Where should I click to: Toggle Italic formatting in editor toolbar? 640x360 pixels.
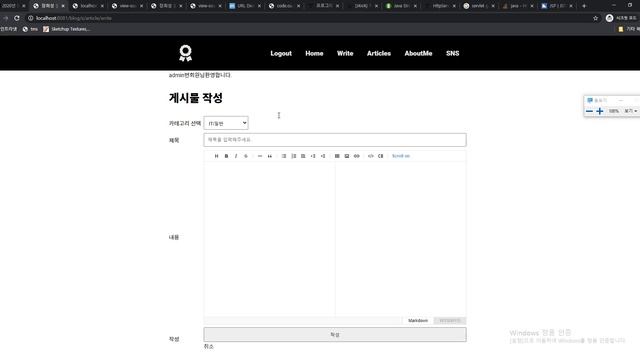[x=236, y=156]
